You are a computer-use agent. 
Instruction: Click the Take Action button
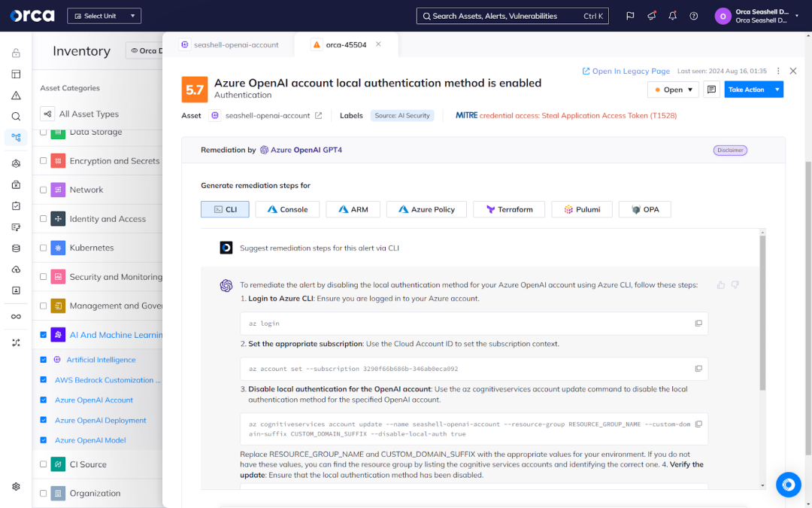pyautogui.click(x=747, y=90)
